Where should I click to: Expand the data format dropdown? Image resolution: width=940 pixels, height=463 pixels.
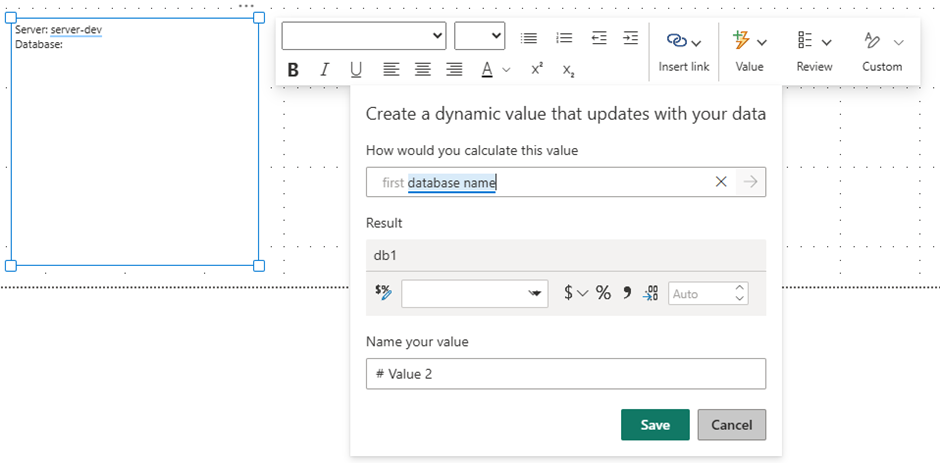tap(475, 293)
